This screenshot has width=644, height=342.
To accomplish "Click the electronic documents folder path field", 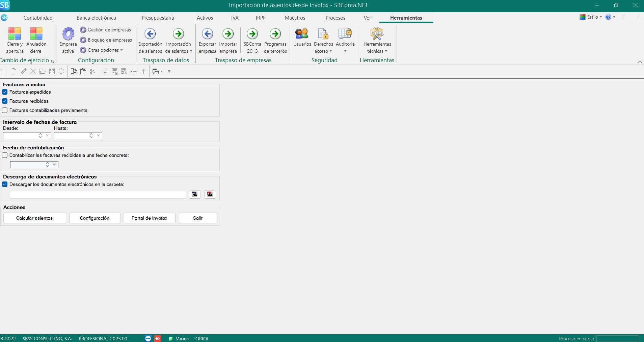I will pyautogui.click(x=98, y=195).
